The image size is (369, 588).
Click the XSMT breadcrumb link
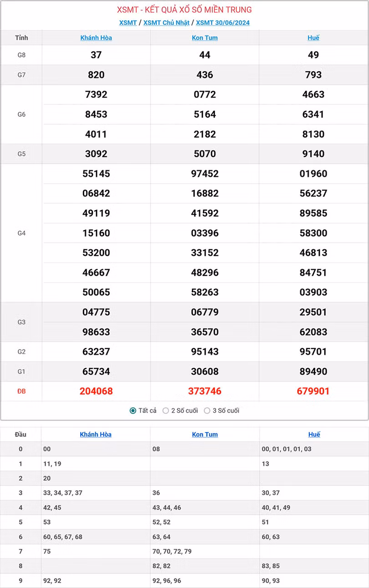coord(128,23)
